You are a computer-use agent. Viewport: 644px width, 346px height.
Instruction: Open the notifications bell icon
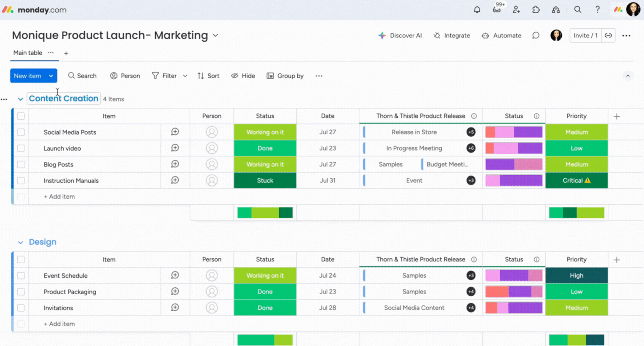coord(477,10)
